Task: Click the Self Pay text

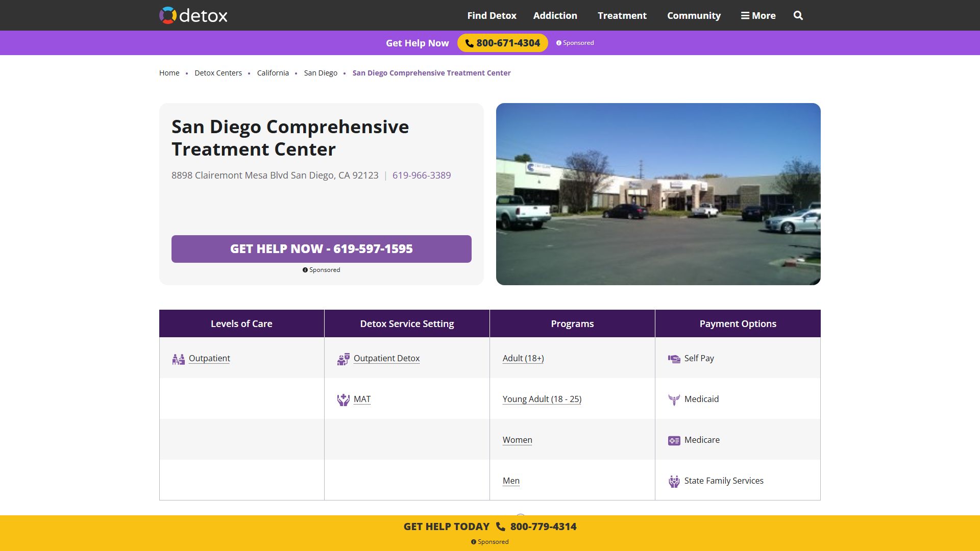Action: [x=699, y=358]
